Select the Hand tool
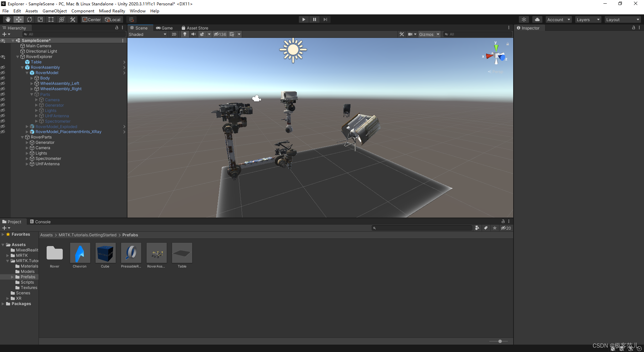This screenshot has width=644, height=352. click(8, 19)
